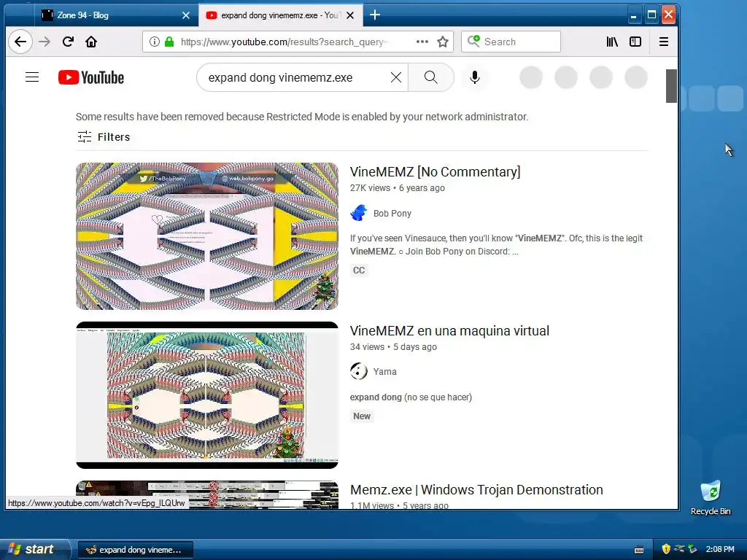Screen dimensions: 747x560
Task: Start voice search with microphone icon
Action: coord(474,77)
